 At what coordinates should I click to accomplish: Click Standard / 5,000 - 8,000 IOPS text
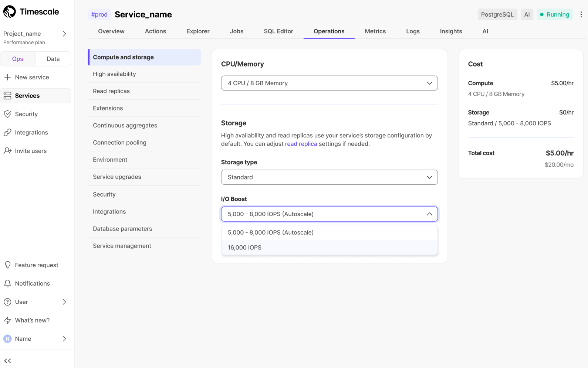[510, 123]
